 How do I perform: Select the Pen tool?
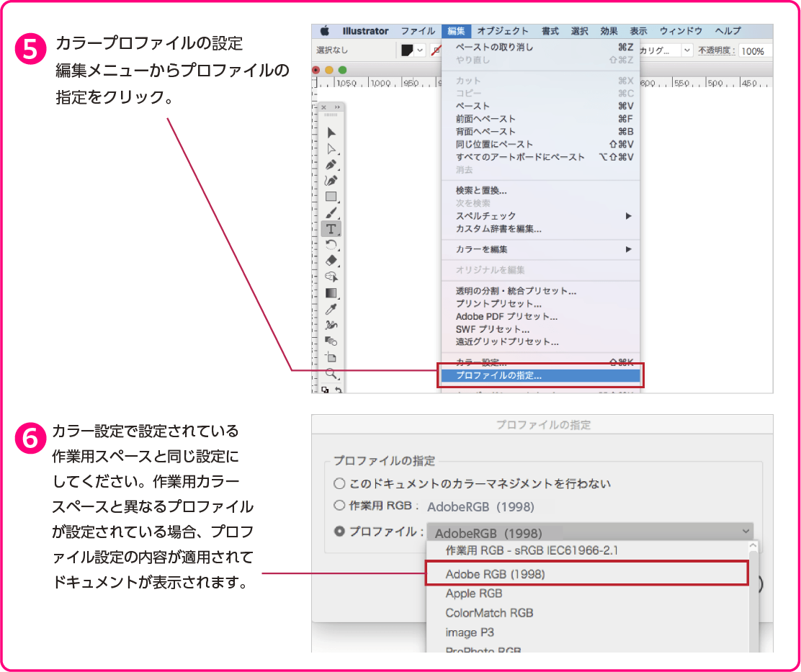click(x=331, y=165)
